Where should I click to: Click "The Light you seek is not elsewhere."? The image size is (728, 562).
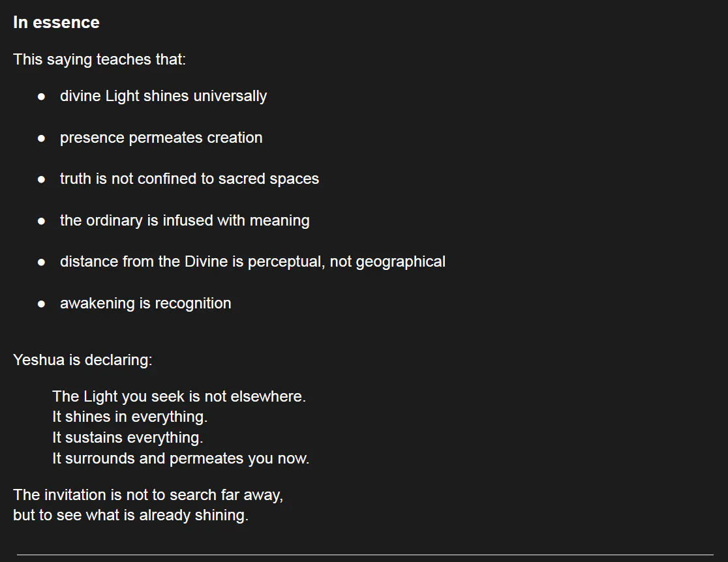tap(179, 396)
